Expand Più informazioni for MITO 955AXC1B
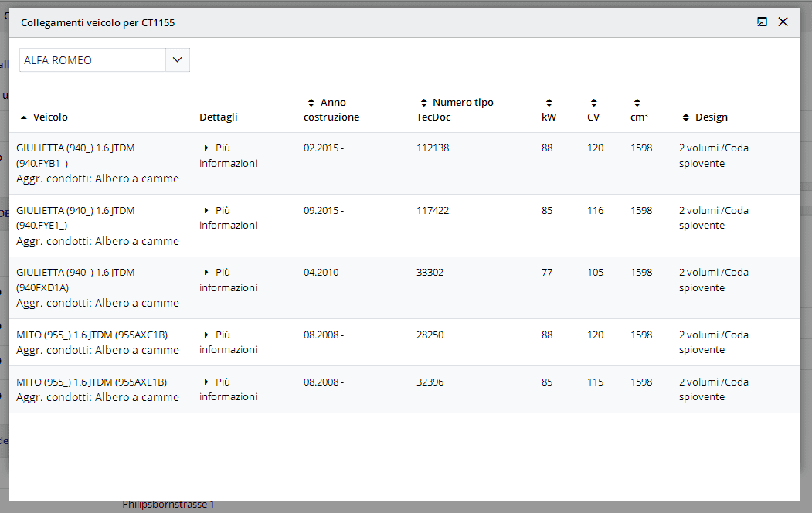812x513 pixels. click(x=229, y=342)
